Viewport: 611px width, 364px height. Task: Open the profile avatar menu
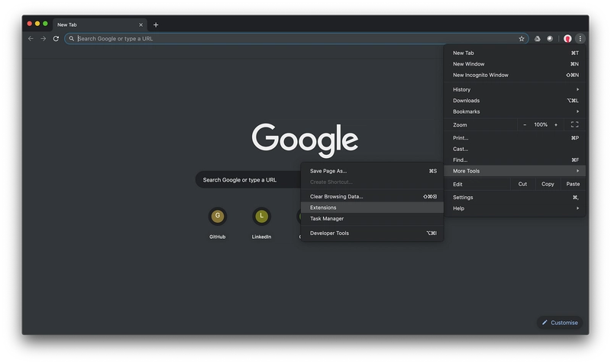pyautogui.click(x=567, y=39)
